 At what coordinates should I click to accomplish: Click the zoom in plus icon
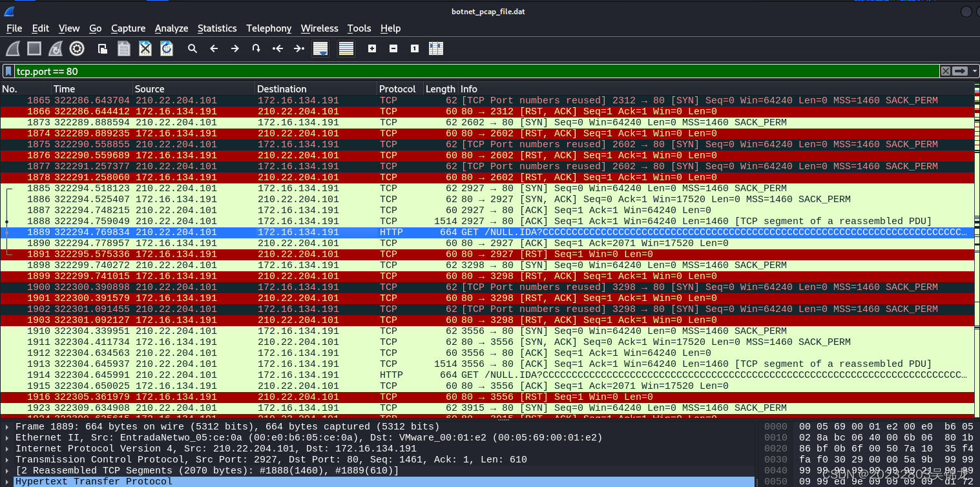click(x=372, y=48)
